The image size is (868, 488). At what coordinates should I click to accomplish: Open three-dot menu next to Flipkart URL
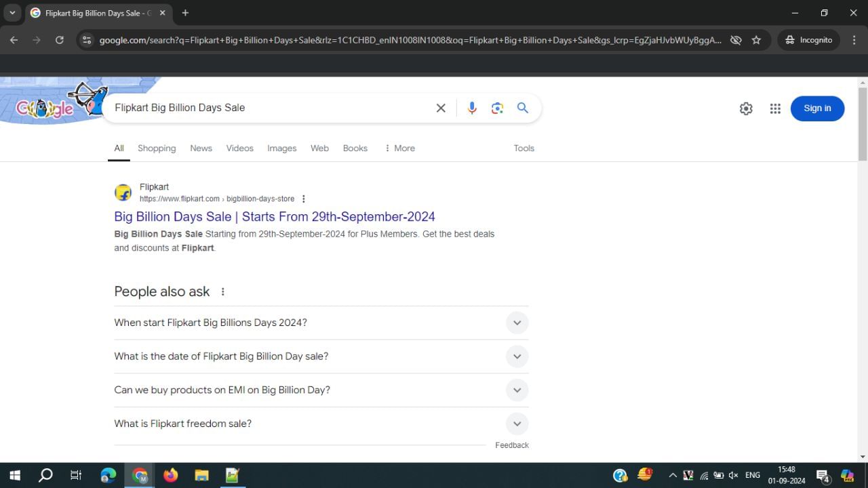(x=303, y=199)
